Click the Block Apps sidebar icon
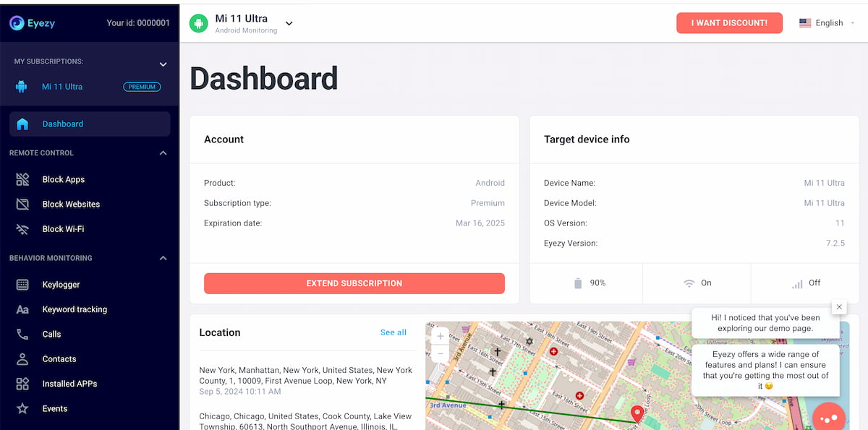The width and height of the screenshot is (868, 430). [x=22, y=179]
